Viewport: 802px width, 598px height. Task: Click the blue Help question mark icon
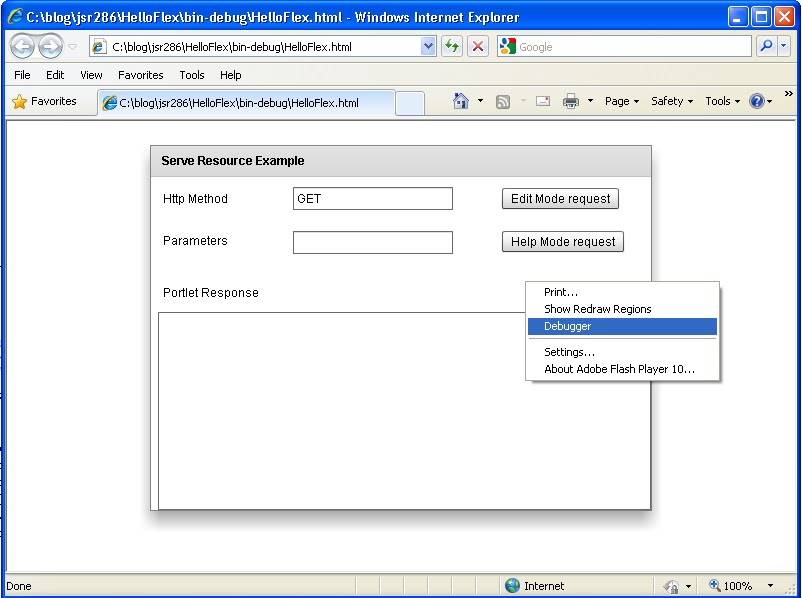pyautogui.click(x=756, y=101)
